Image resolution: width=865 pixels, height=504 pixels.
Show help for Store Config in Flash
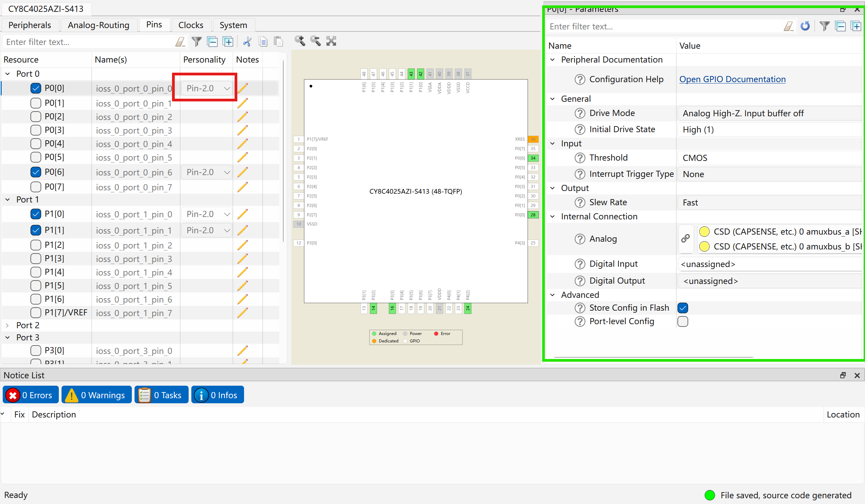click(580, 308)
